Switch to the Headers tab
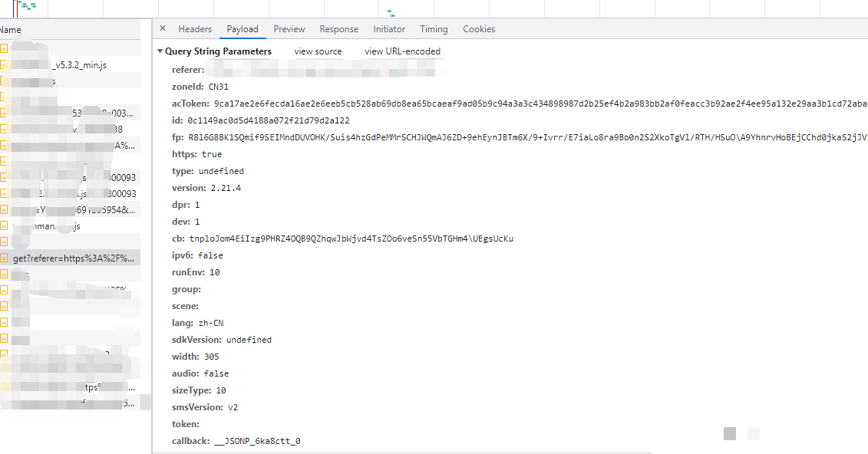 point(195,29)
